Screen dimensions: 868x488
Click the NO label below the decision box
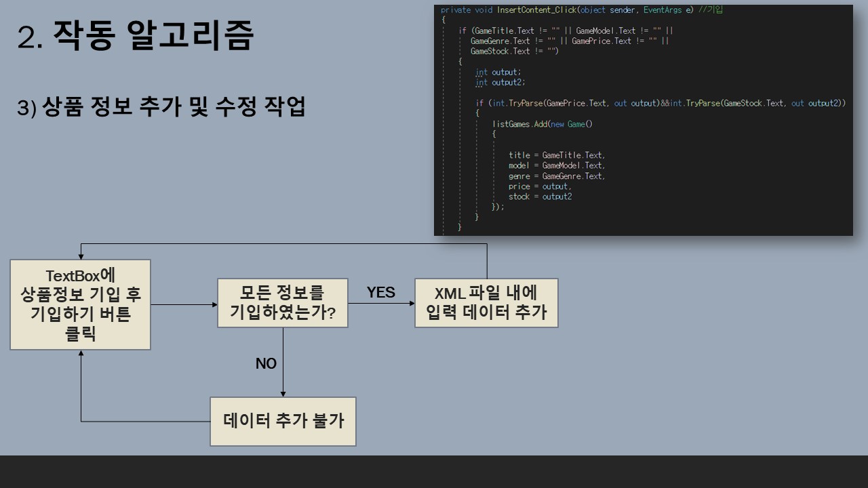tap(267, 364)
